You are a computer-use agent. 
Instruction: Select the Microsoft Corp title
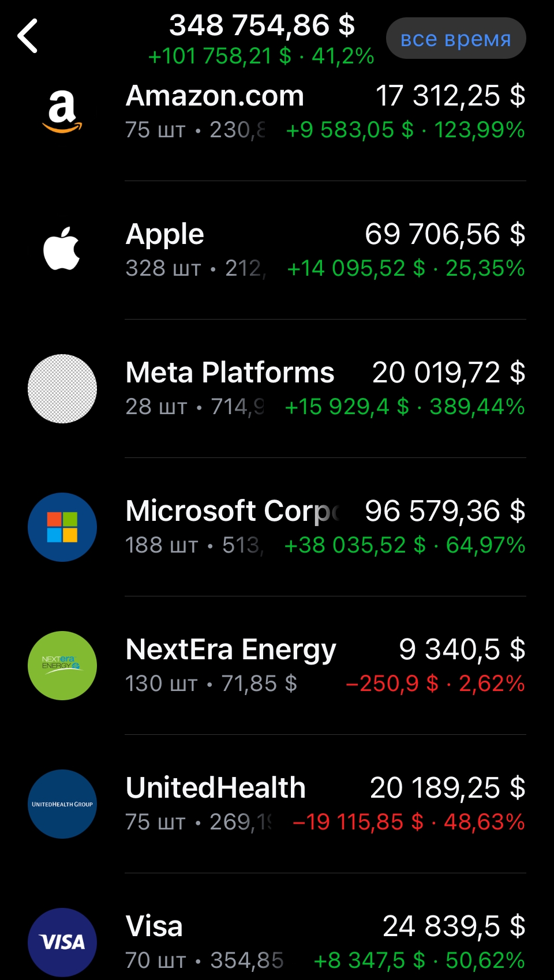coord(234,512)
